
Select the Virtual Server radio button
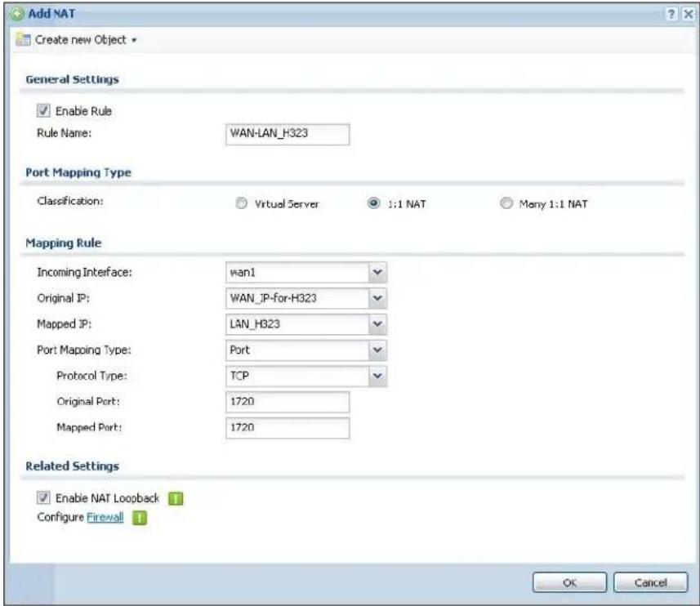point(241,203)
